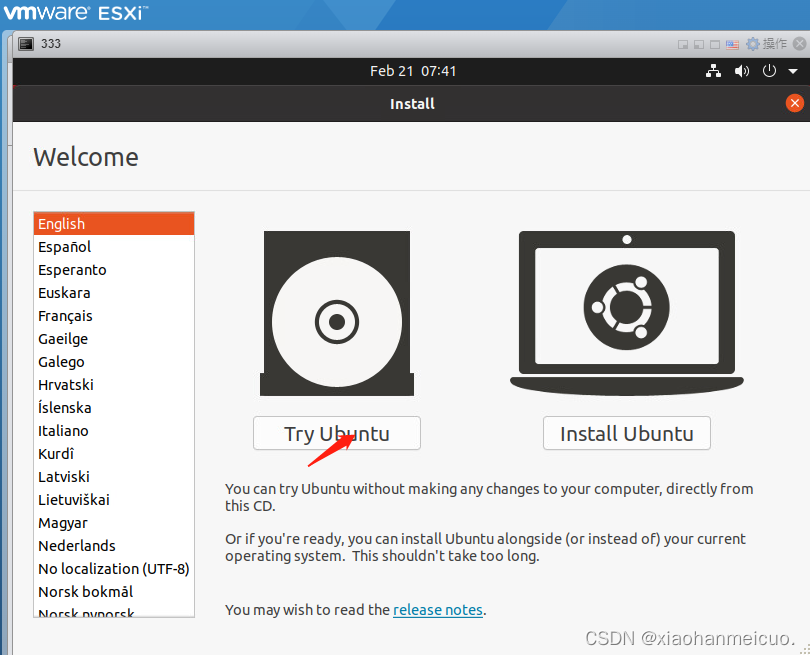Click the Install Ubuntu button
The image size is (810, 655).
627,433
